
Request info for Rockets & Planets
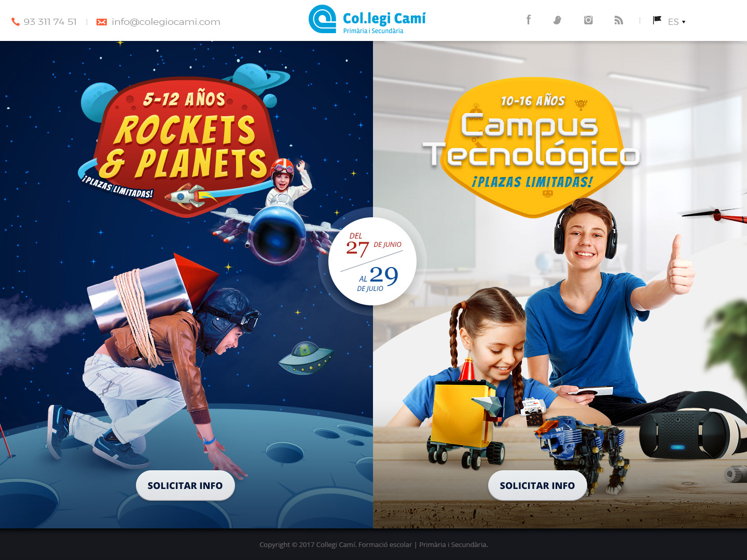(185, 485)
